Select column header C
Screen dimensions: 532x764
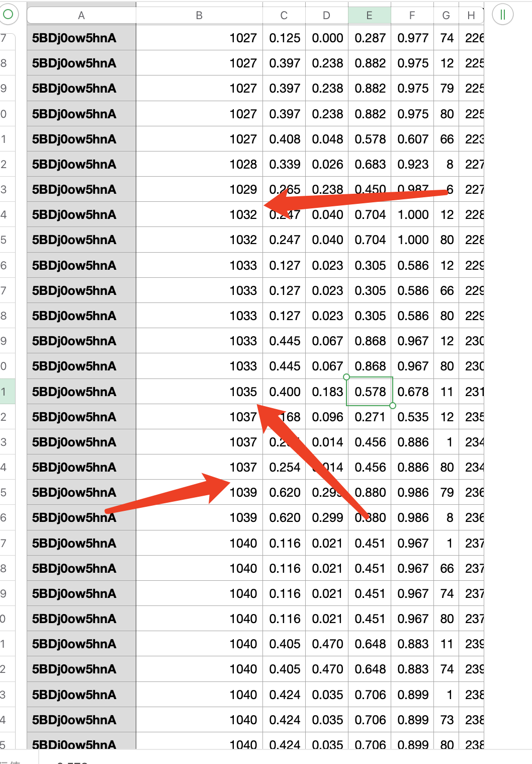(284, 15)
